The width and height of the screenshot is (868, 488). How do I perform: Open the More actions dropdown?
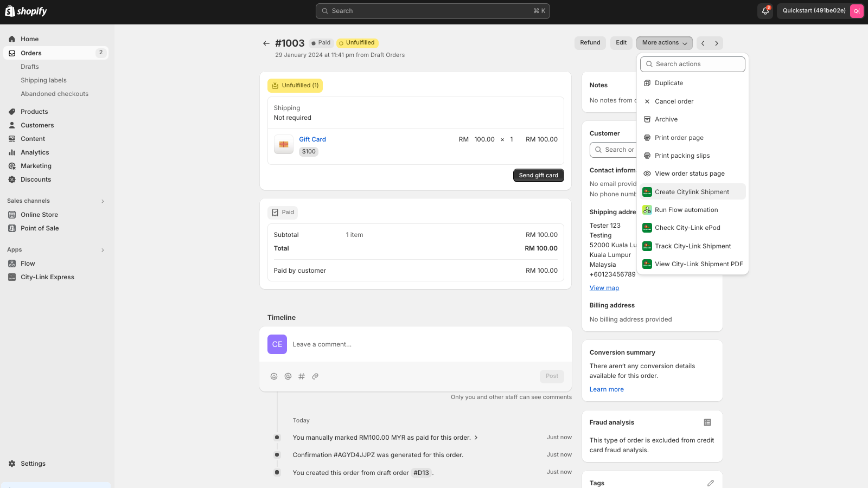[x=665, y=43]
